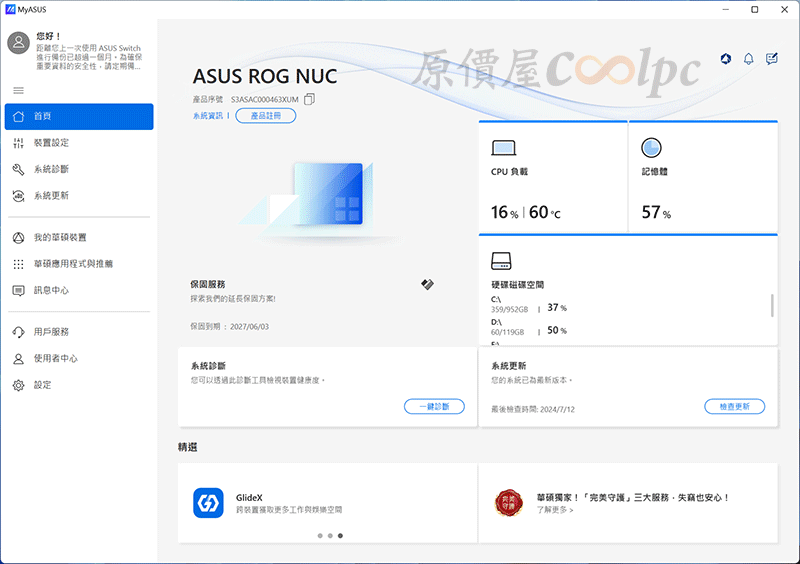Click the CPU 60°C temperature reading
The image size is (800, 564).
click(544, 212)
